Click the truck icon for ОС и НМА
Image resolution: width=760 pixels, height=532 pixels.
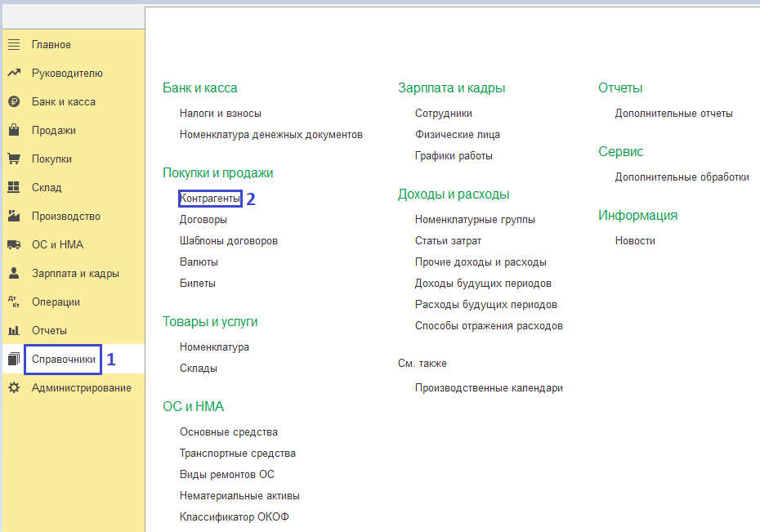point(14,245)
